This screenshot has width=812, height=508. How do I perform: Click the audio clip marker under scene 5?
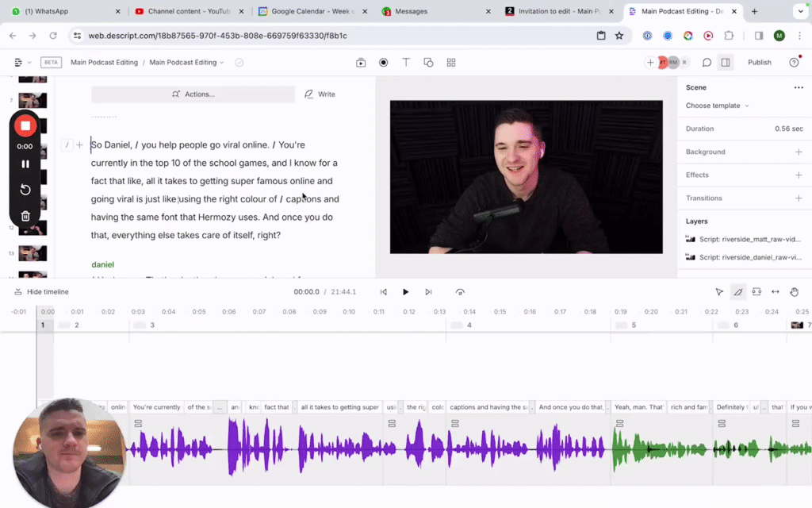click(x=619, y=424)
